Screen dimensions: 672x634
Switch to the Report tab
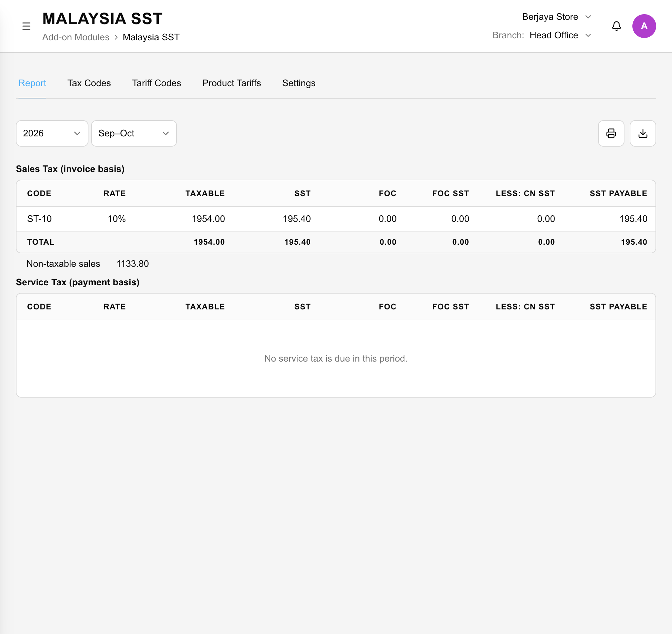tap(32, 83)
